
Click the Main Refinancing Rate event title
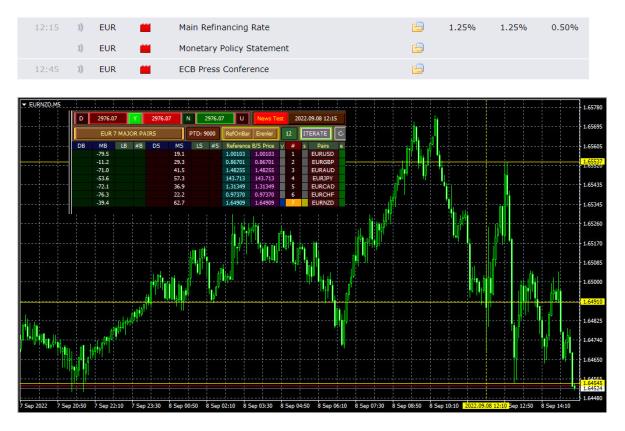pyautogui.click(x=224, y=28)
